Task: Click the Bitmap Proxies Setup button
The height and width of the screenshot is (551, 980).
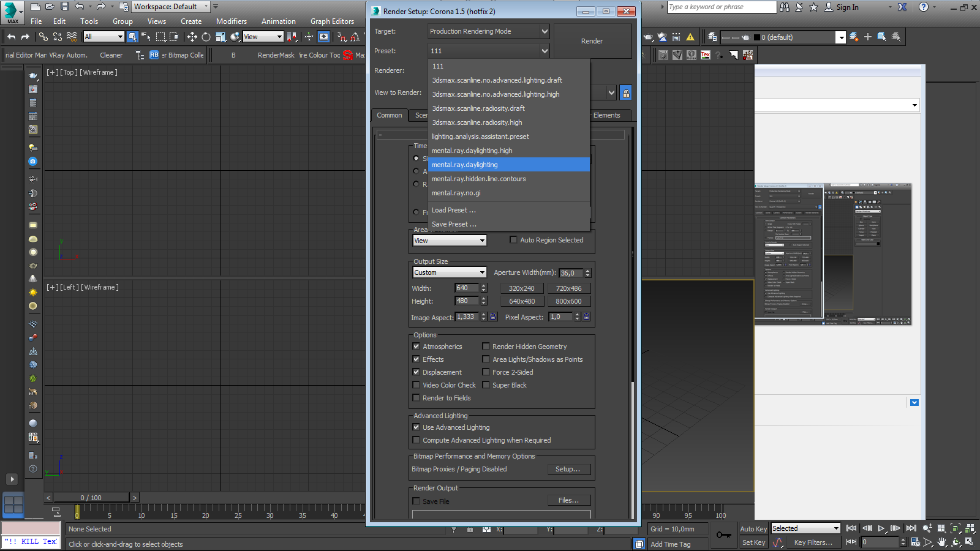Action: pos(568,469)
